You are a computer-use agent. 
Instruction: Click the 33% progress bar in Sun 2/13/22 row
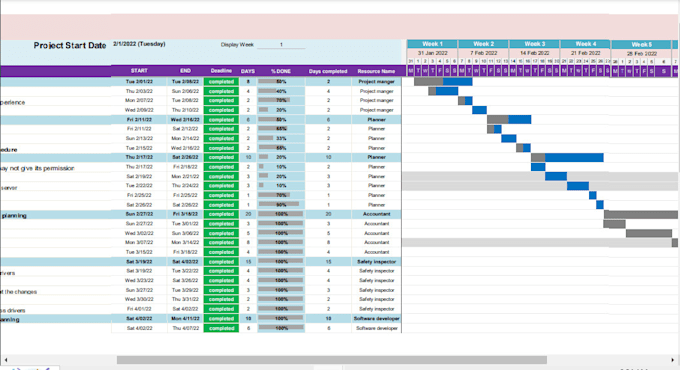pos(281,138)
